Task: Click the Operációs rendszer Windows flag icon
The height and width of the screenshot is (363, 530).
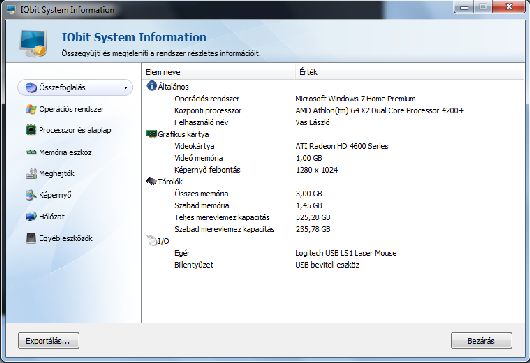Action: tap(31, 109)
